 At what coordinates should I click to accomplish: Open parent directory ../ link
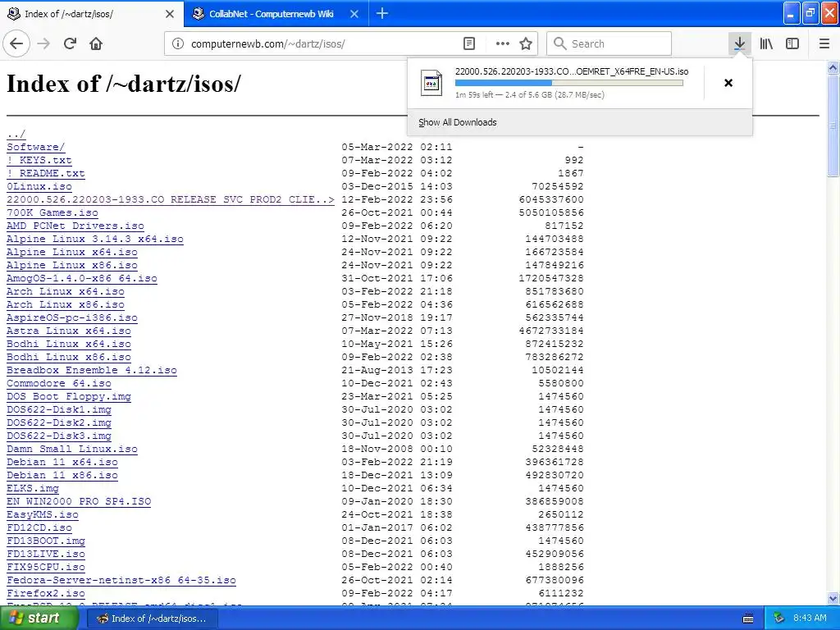click(16, 134)
